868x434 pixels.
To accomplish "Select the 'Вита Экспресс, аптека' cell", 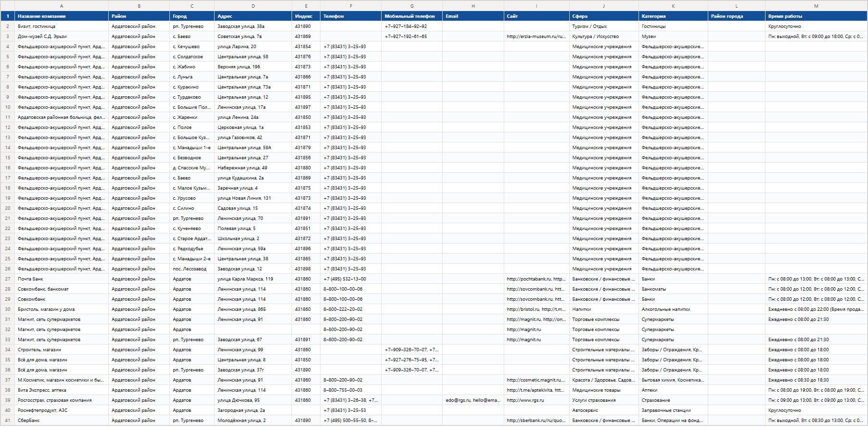I will [x=62, y=390].
